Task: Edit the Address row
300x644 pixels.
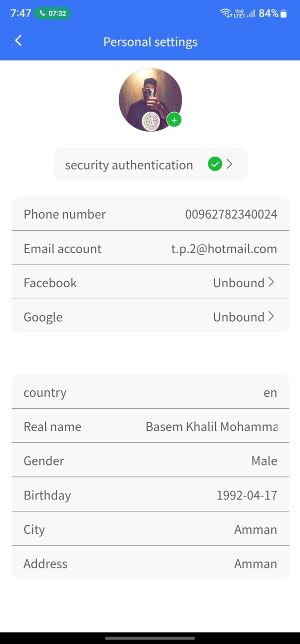Action: tap(150, 563)
